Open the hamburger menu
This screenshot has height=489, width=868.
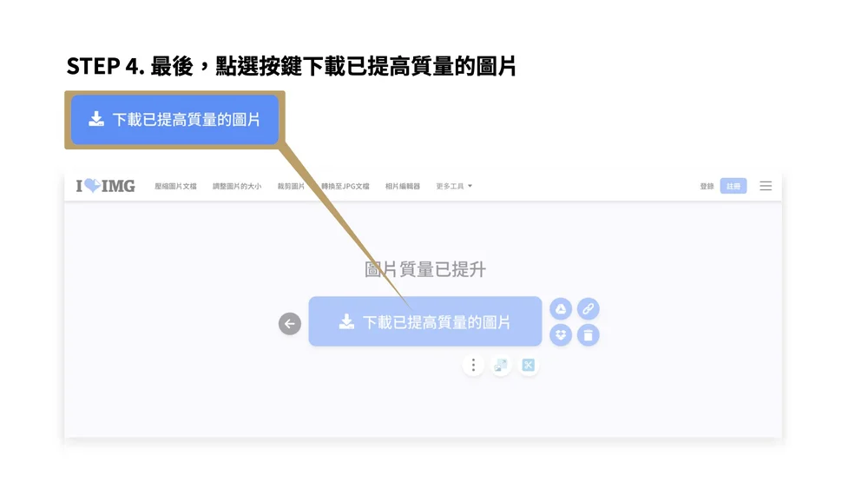click(x=766, y=186)
